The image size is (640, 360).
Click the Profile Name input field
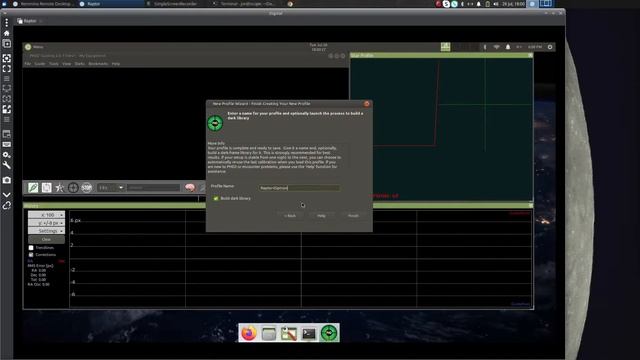[x=299, y=188]
